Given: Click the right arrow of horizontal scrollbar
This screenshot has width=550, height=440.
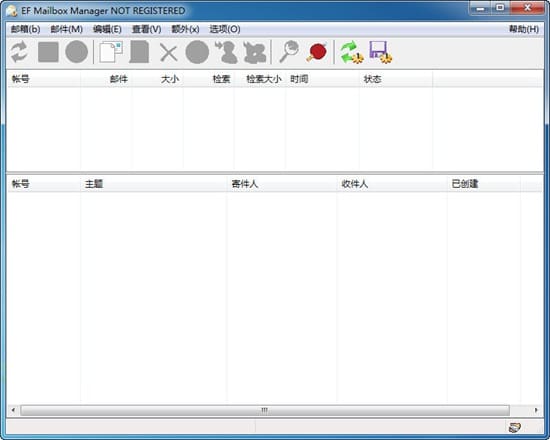Looking at the screenshot, I should click(x=536, y=410).
